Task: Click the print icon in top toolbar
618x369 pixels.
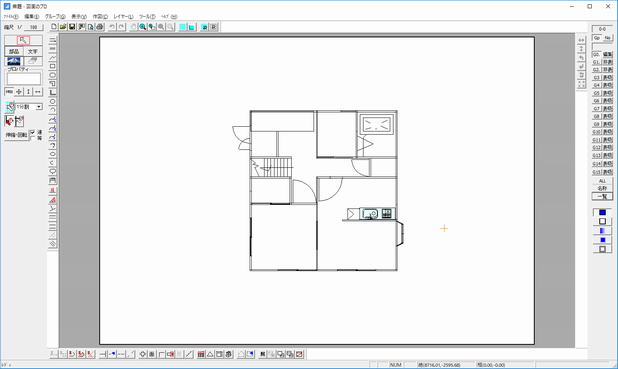Action: 100,27
